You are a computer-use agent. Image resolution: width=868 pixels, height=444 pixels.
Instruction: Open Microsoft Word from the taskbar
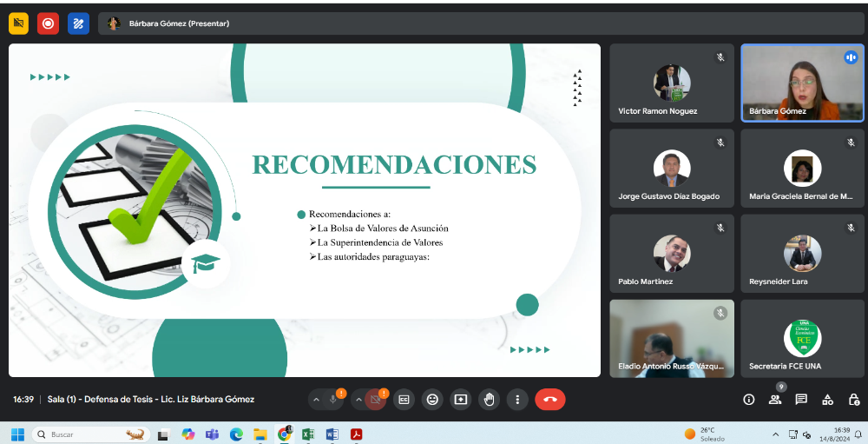[x=332, y=434]
